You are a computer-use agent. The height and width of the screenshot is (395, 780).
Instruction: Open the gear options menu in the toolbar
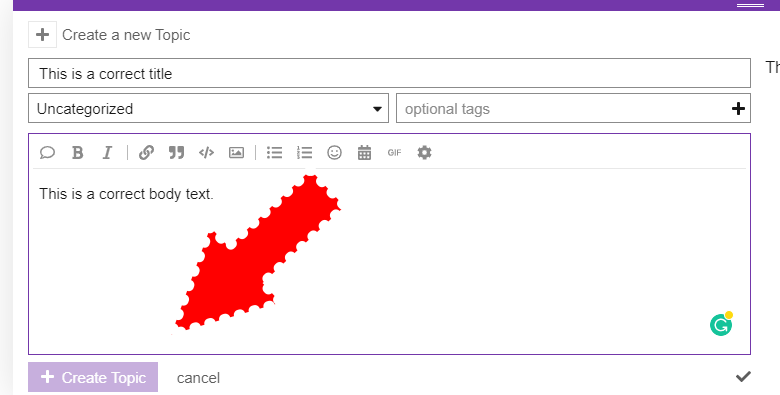coord(424,152)
